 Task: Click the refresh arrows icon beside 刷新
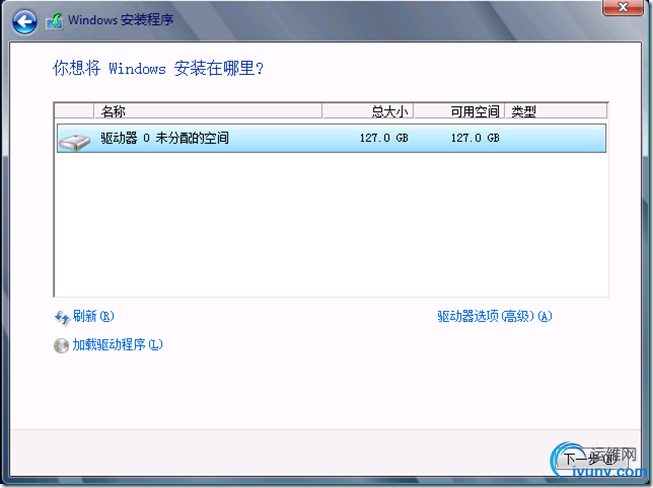(x=62, y=317)
